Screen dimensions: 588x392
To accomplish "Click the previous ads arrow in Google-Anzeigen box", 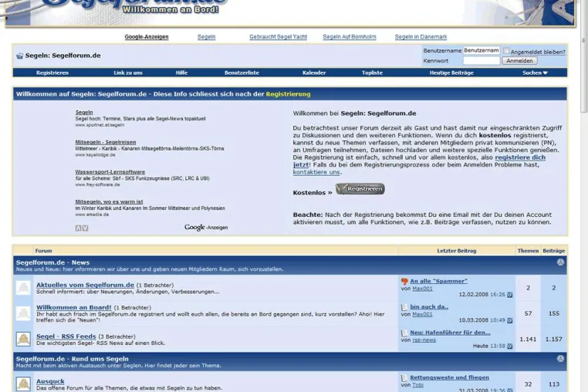I will [78, 228].
